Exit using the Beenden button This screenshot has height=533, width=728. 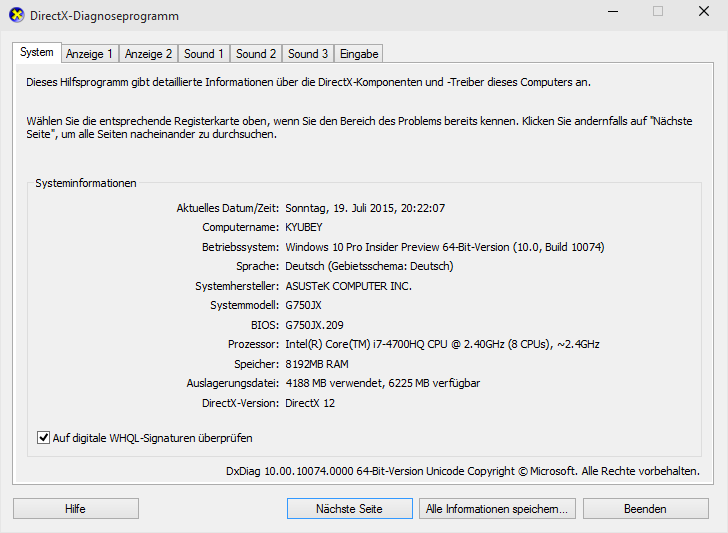[645, 509]
